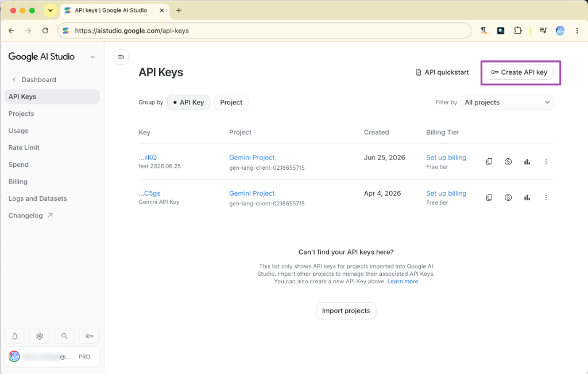Open settings gear in the sidebar
The height and width of the screenshot is (374, 588).
tap(40, 336)
